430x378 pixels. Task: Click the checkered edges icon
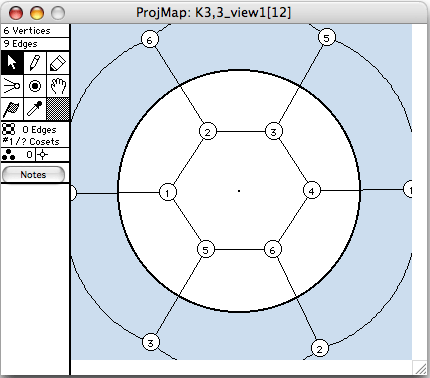pos(9,129)
